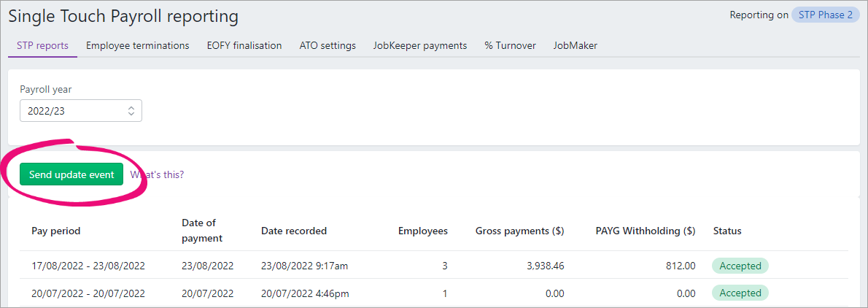Switch to the JobMaker tab
Screen dimensions: 868x308
click(x=575, y=45)
